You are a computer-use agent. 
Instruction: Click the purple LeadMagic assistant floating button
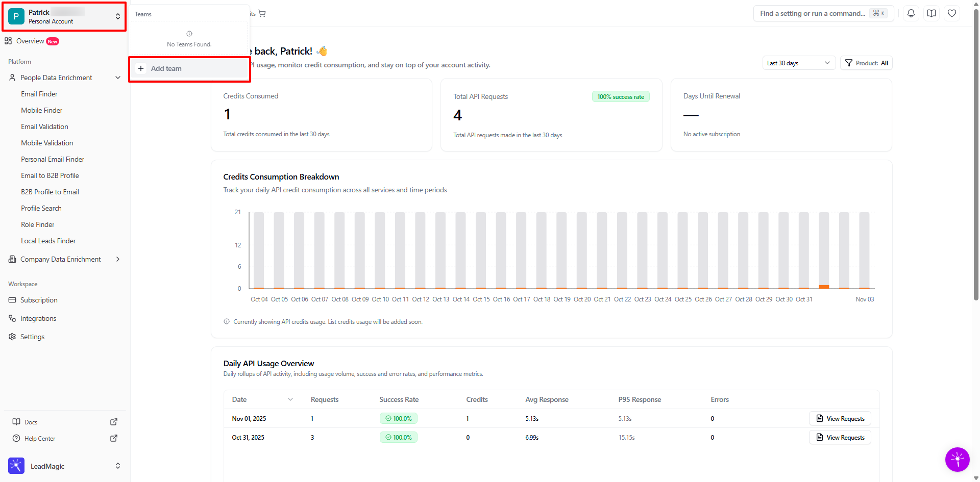click(x=957, y=460)
